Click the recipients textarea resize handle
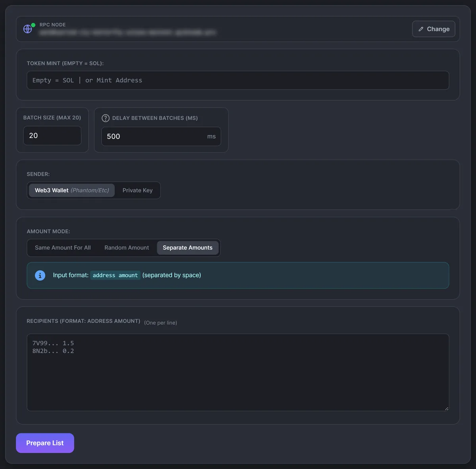 pos(446,408)
